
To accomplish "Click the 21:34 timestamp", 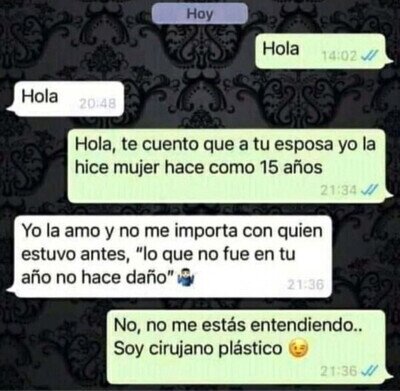I will pyautogui.click(x=339, y=190).
